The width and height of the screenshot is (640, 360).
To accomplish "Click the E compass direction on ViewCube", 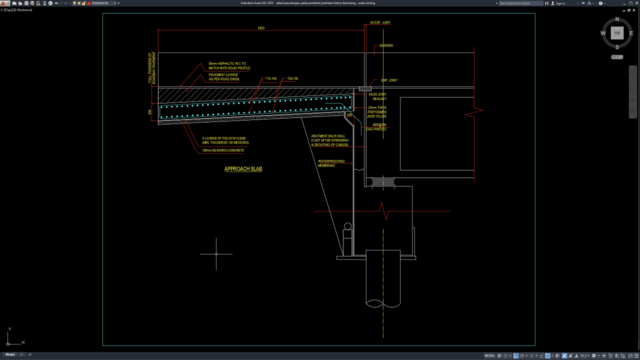I will point(631,33).
